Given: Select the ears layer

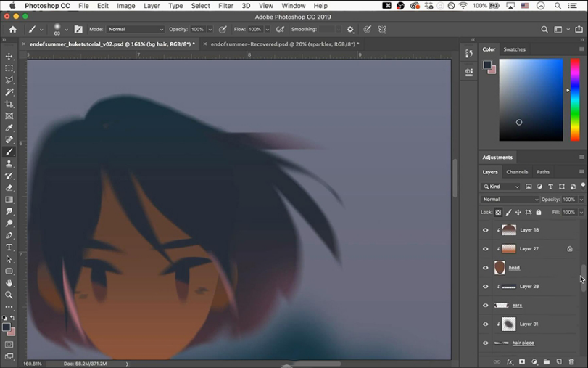Looking at the screenshot, I should [x=517, y=306].
